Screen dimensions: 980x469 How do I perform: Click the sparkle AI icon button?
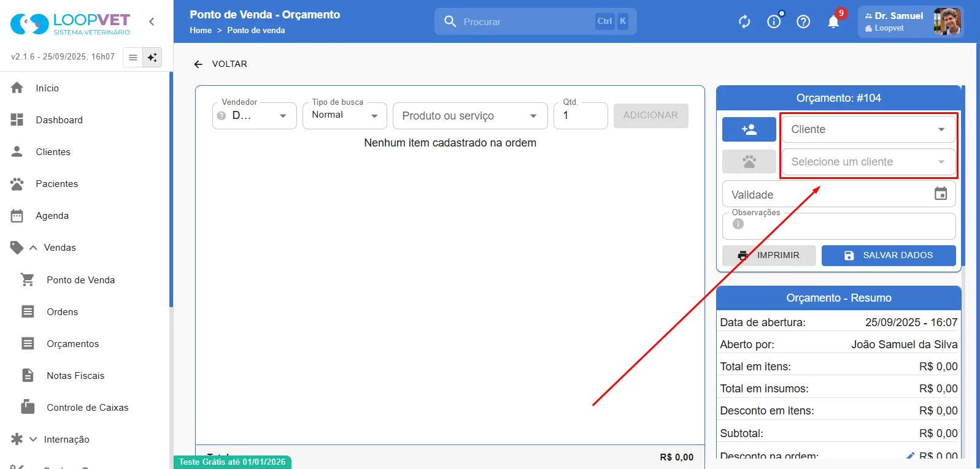coord(152,57)
